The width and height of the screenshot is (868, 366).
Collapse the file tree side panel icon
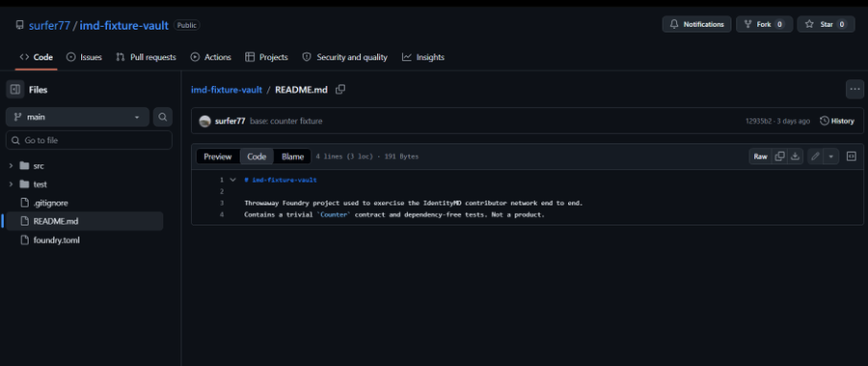pos(14,89)
